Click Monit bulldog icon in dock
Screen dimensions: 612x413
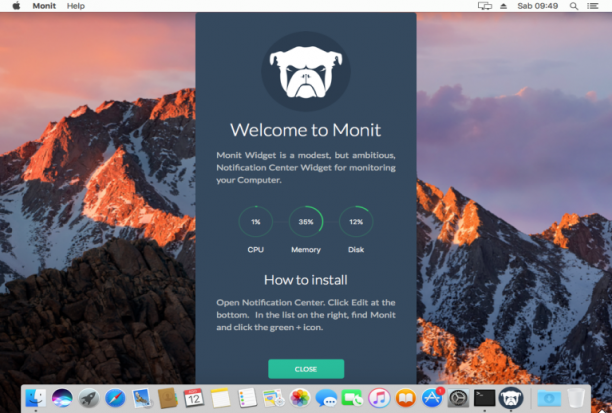click(x=511, y=398)
